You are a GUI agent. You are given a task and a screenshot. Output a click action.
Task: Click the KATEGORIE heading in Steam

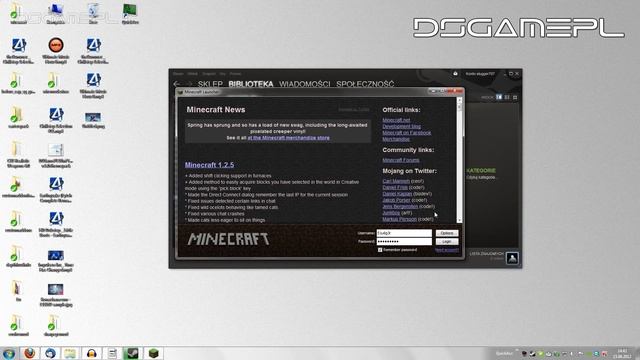481,171
